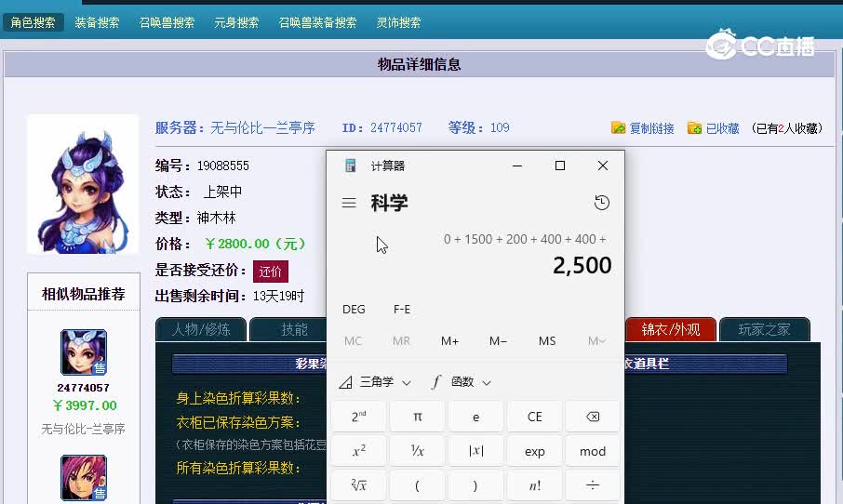Image resolution: width=843 pixels, height=504 pixels.
Task: Click the reciprocal 1/x key
Action: click(x=417, y=451)
